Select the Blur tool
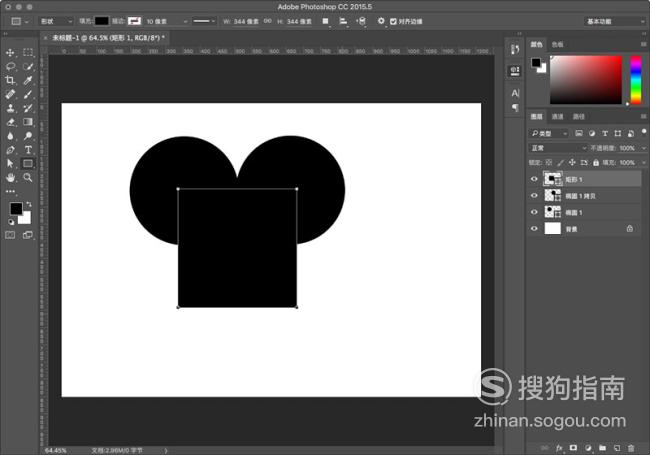The image size is (650, 455). (10, 136)
